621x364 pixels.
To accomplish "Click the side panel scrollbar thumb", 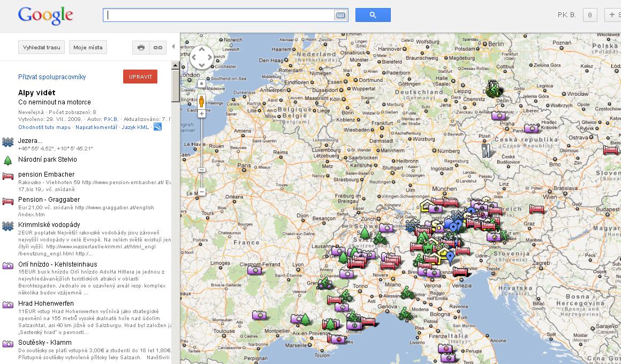I will [176, 86].
